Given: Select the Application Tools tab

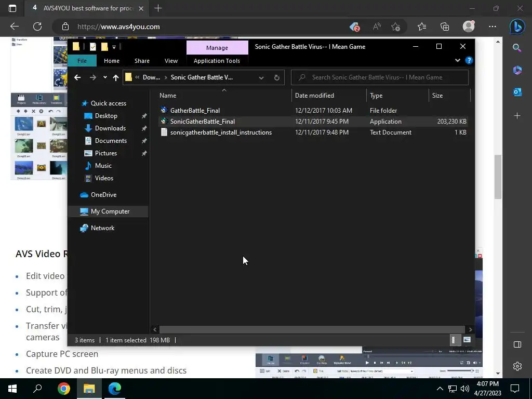Looking at the screenshot, I should 217,61.
